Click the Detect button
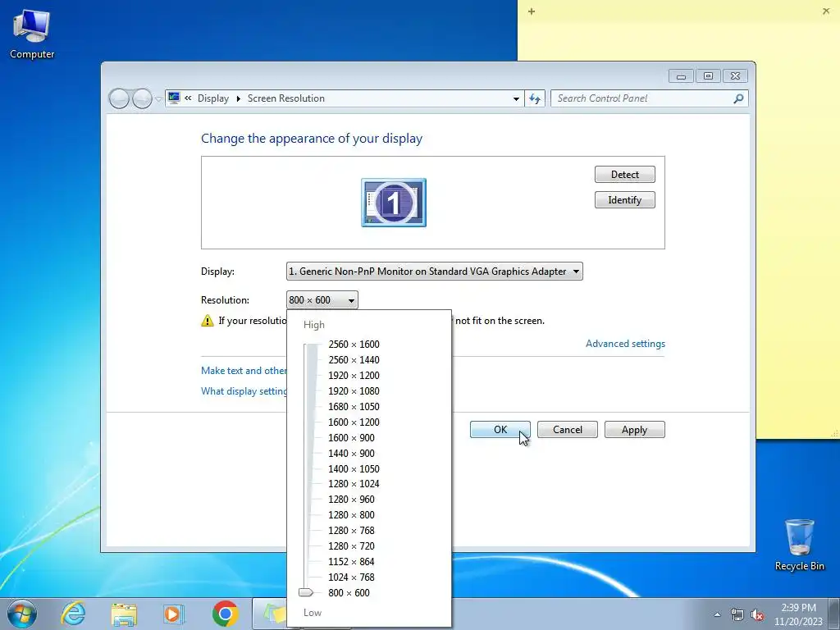This screenshot has height=630, width=840. pyautogui.click(x=624, y=174)
